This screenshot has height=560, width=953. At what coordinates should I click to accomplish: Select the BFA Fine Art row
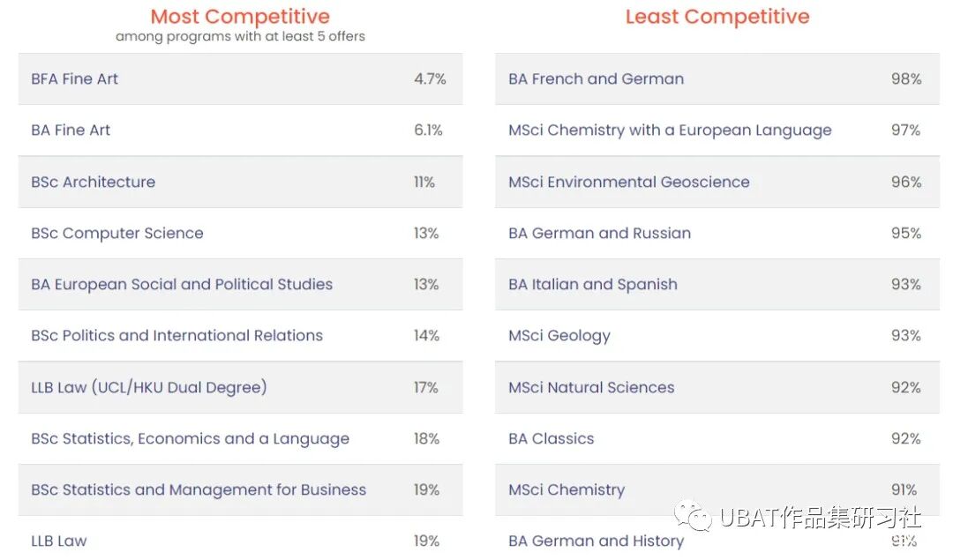click(x=240, y=78)
